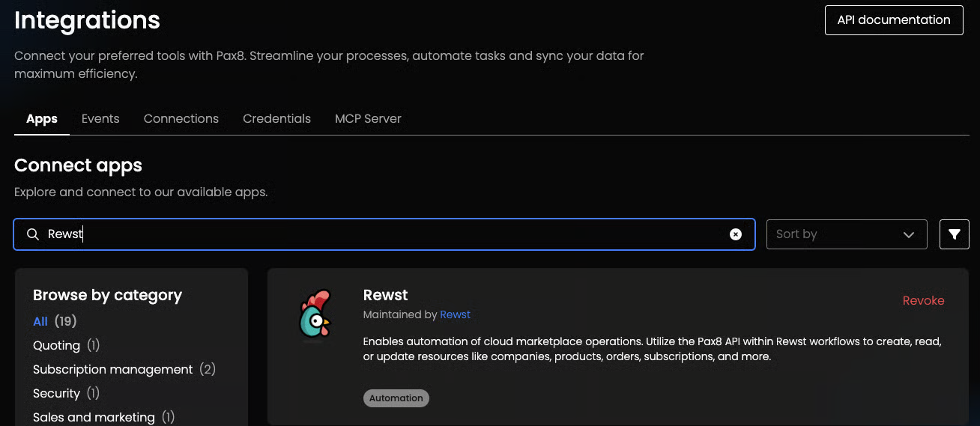Click the Rewst rooster logo
This screenshot has height=426, width=980.
315,314
